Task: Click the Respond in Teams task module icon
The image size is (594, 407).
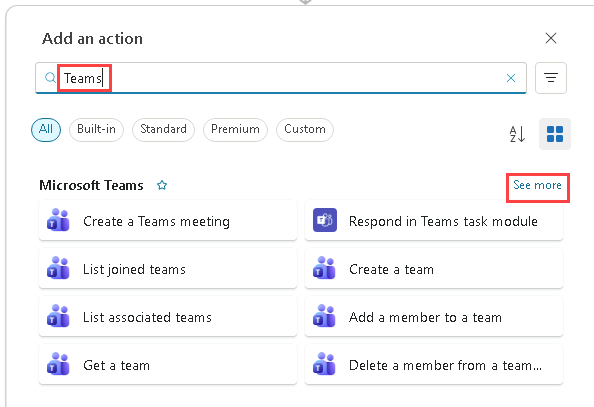Action: pyautogui.click(x=325, y=220)
